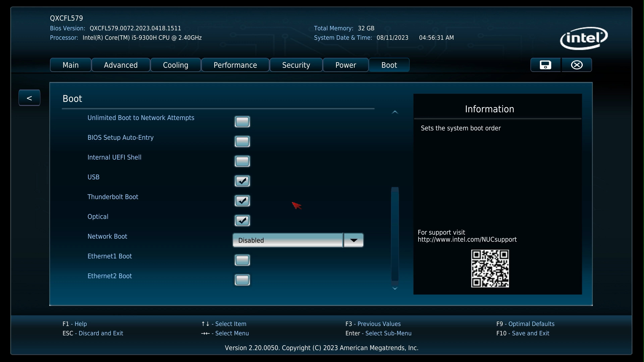
Task: Enable the Ethernet1 Boot checkbox
Action: point(242,260)
